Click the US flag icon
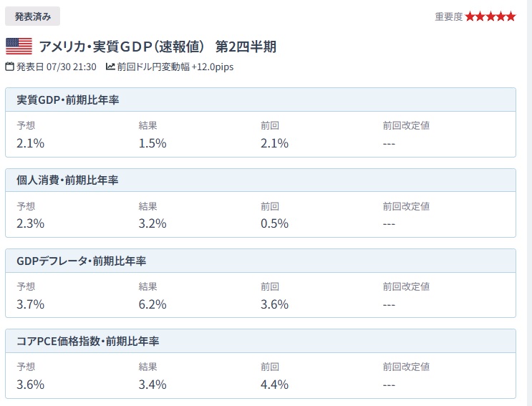The width and height of the screenshot is (532, 406). pyautogui.click(x=19, y=46)
